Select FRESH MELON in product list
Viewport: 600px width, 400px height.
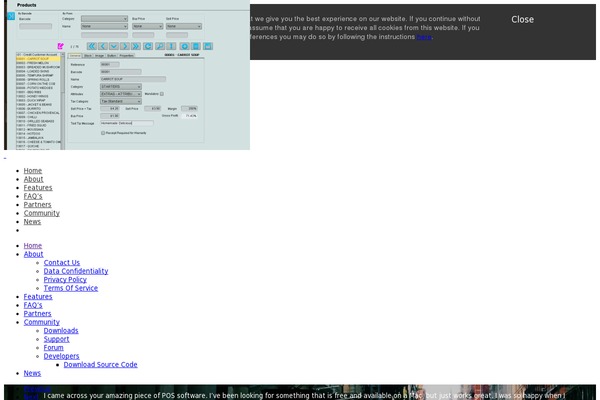[38, 63]
